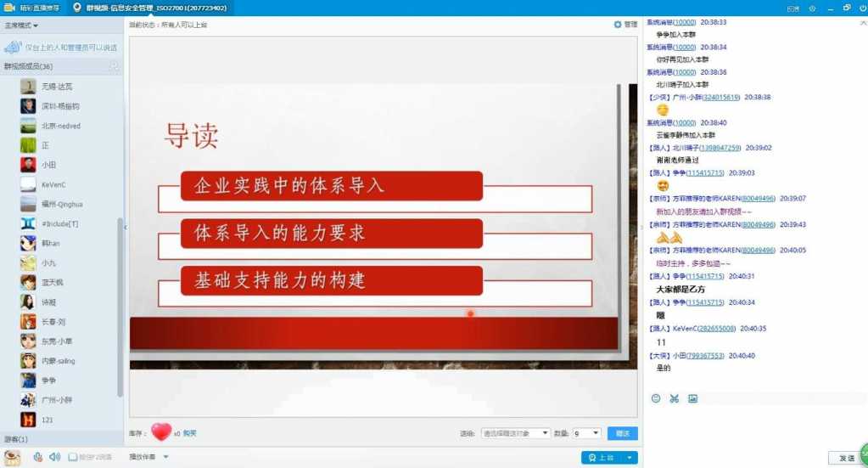Open the 管理 gear settings

625,25
